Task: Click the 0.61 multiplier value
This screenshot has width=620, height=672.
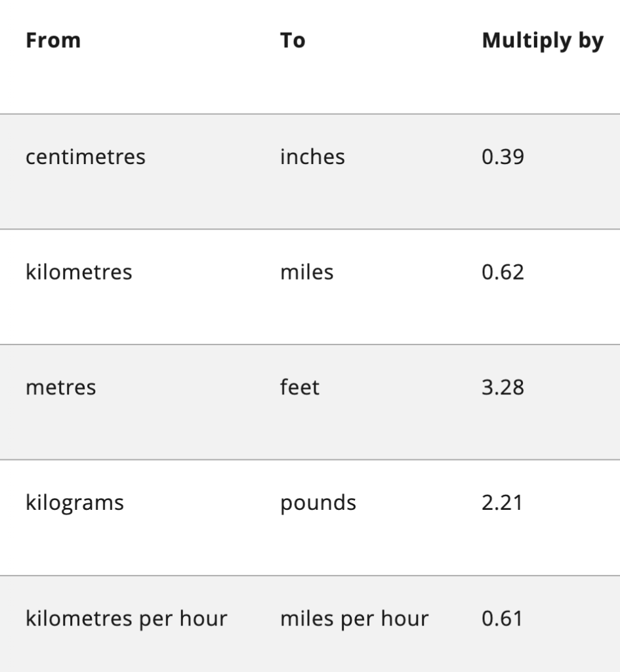Action: (x=502, y=618)
